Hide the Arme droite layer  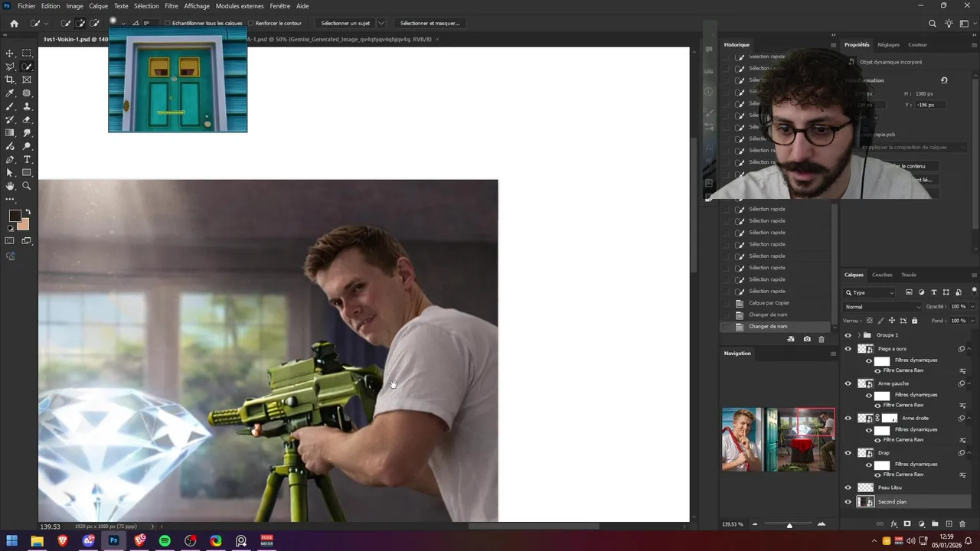tap(848, 418)
